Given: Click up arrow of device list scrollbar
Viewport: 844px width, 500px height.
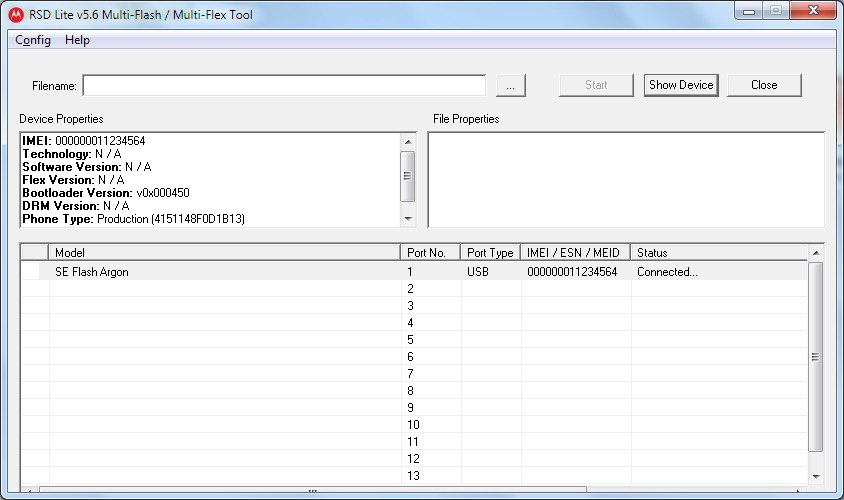Looking at the screenshot, I should click(816, 252).
